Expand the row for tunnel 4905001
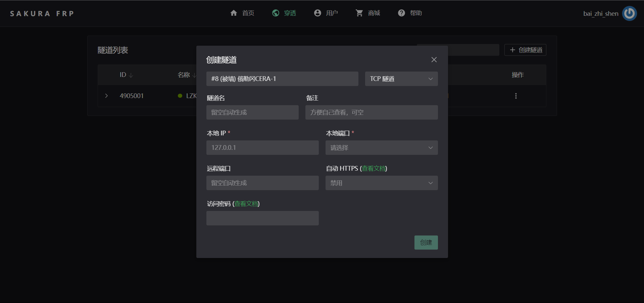644x303 pixels. (x=106, y=96)
